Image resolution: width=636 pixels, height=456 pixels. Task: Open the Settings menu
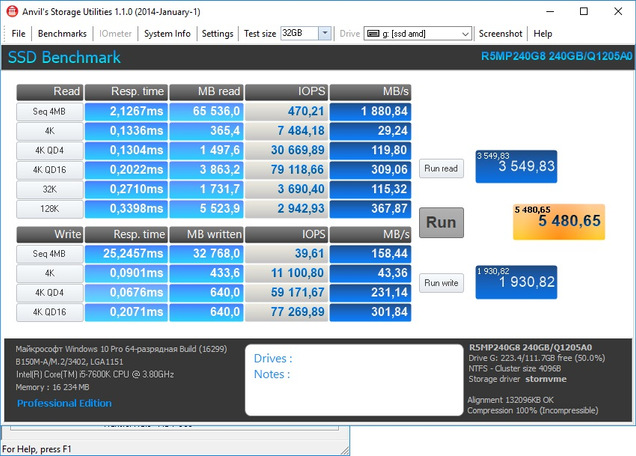point(217,34)
